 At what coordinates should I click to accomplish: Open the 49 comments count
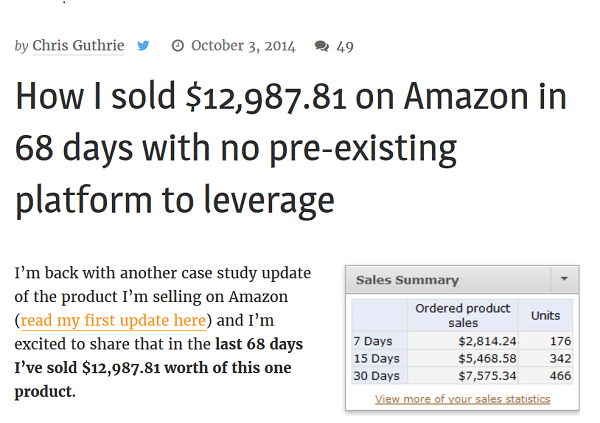point(345,46)
